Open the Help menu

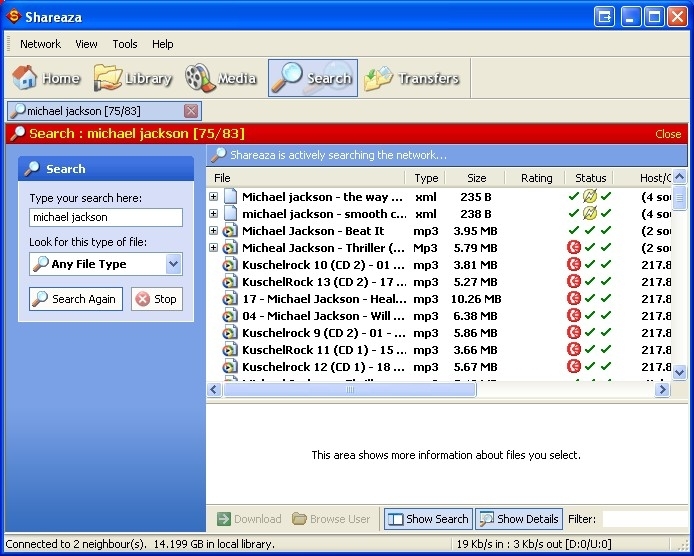coord(162,44)
